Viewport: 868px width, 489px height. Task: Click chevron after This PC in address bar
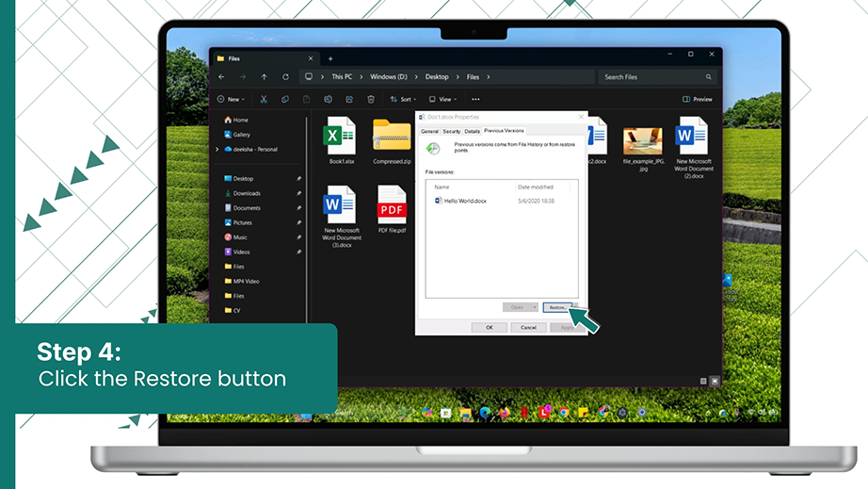tap(361, 77)
